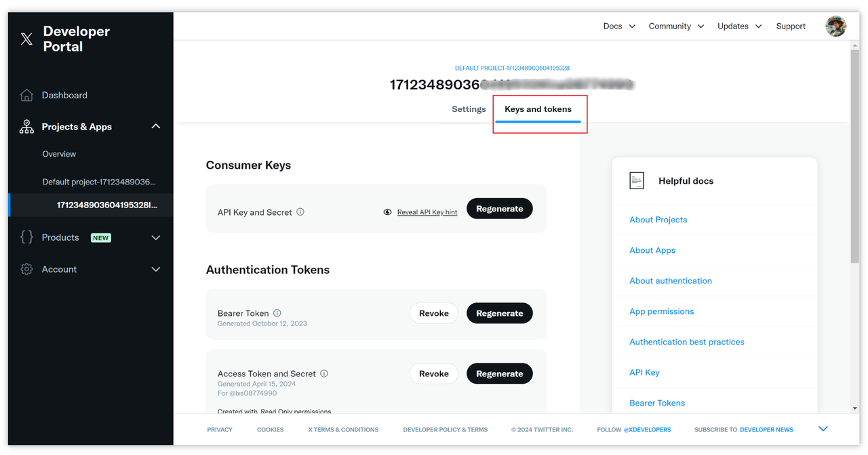Open API Key help doc

[644, 372]
